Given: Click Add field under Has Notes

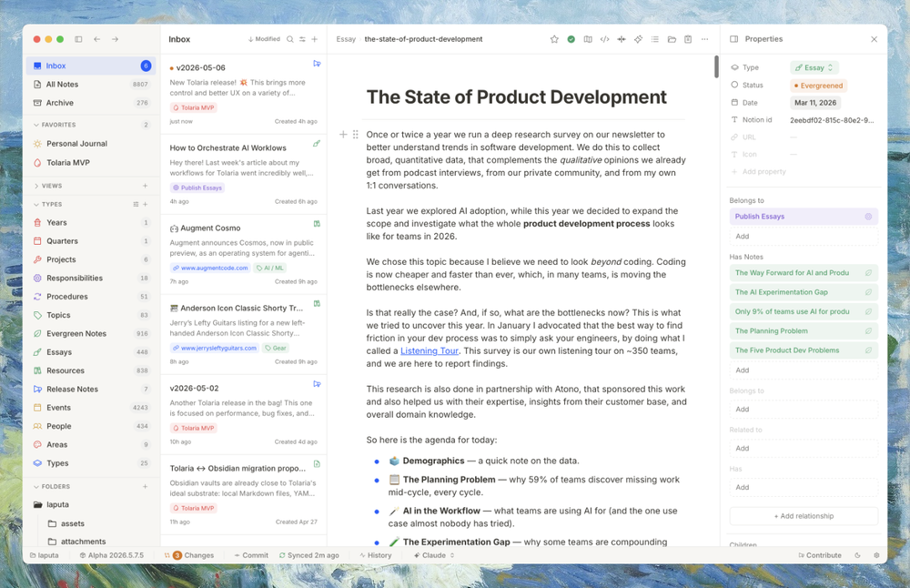Looking at the screenshot, I should coord(804,370).
